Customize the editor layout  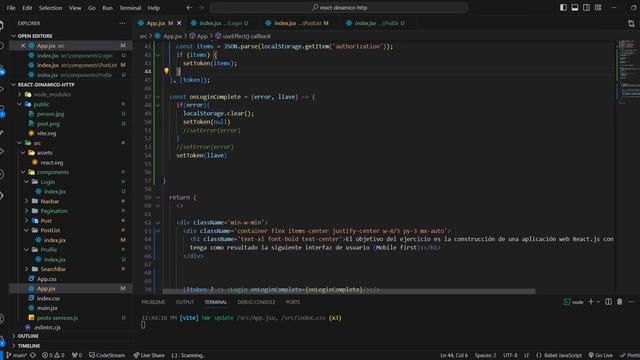pos(598,7)
